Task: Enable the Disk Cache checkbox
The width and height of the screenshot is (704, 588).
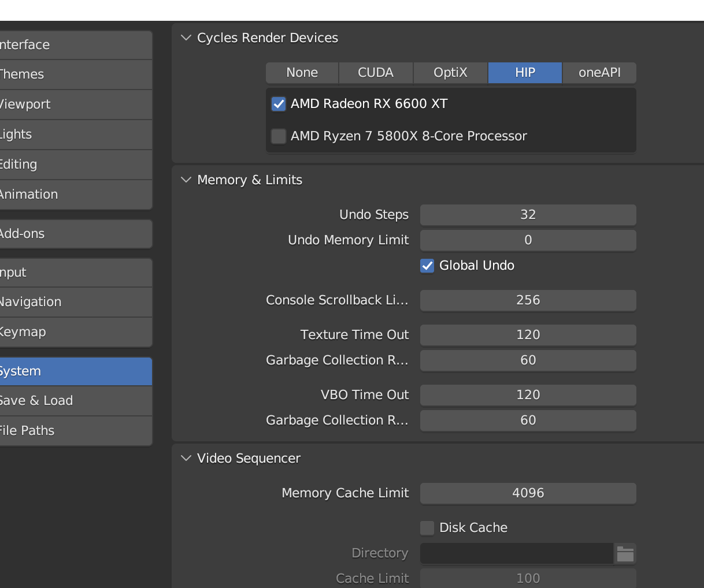Action: click(x=427, y=528)
